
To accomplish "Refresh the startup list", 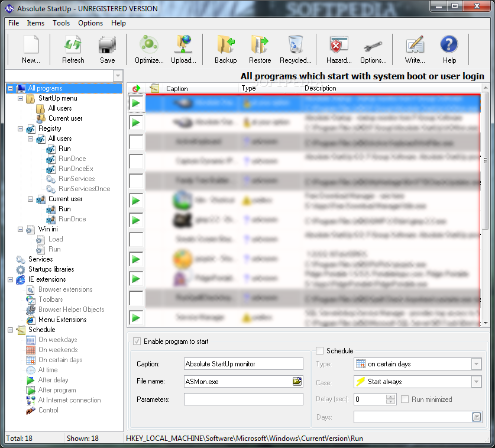I will tap(73, 49).
